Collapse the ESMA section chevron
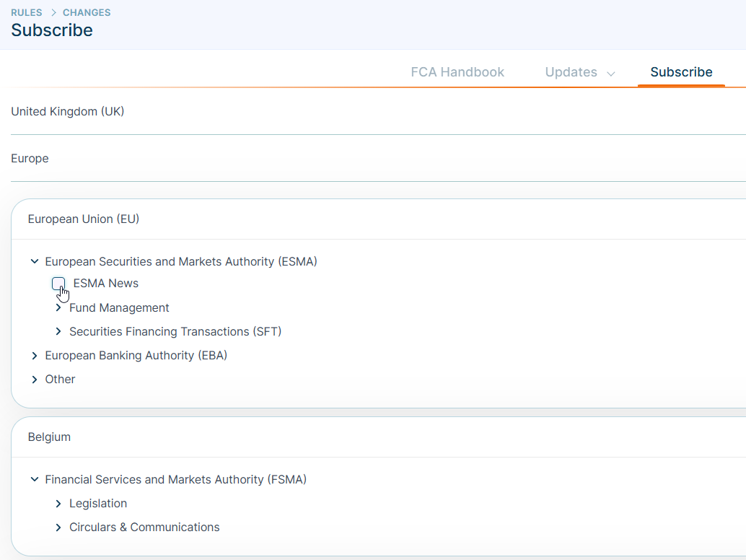 [34, 261]
